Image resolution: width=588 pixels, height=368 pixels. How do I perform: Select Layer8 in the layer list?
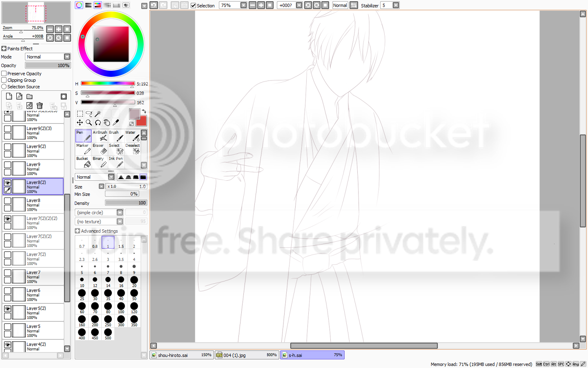tap(33, 204)
